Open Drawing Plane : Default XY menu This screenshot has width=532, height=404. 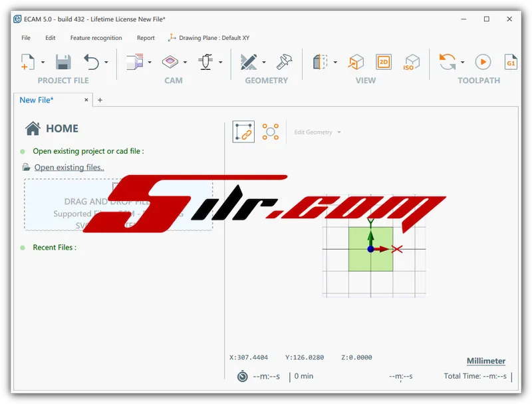[x=209, y=38]
